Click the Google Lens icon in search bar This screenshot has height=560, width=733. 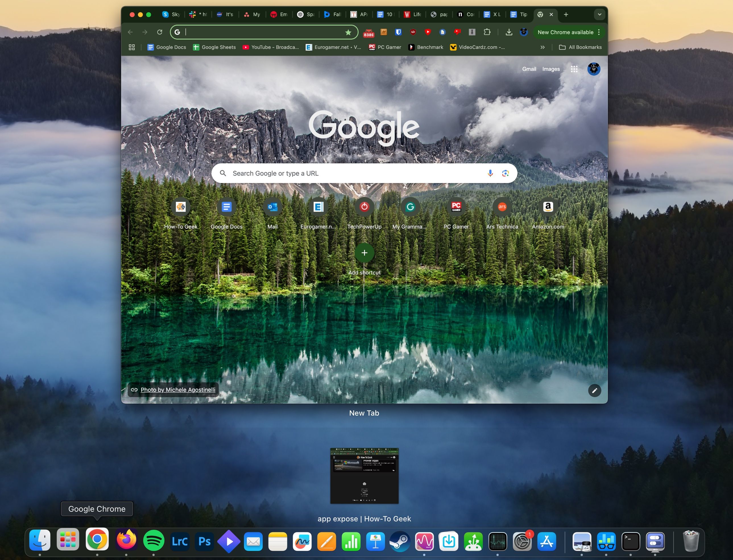(x=505, y=172)
